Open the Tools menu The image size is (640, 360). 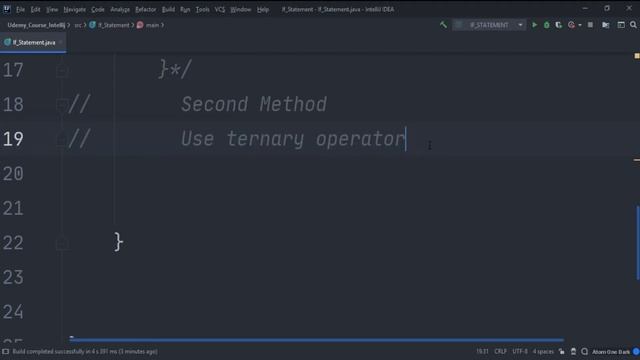202,9
